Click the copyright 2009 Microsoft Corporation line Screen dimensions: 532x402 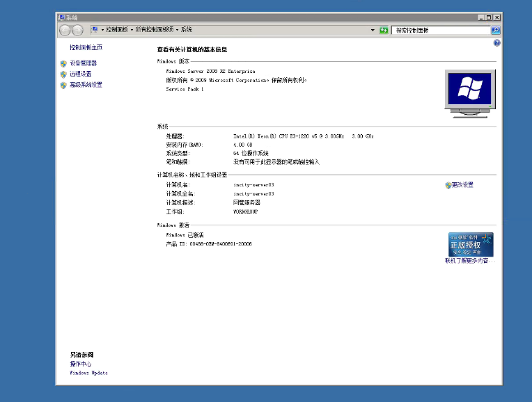(x=236, y=81)
